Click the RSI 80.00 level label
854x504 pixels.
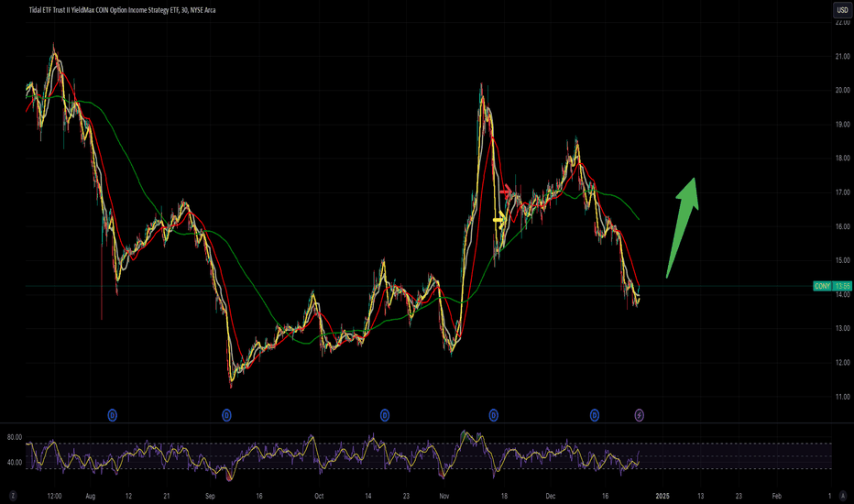tap(14, 437)
